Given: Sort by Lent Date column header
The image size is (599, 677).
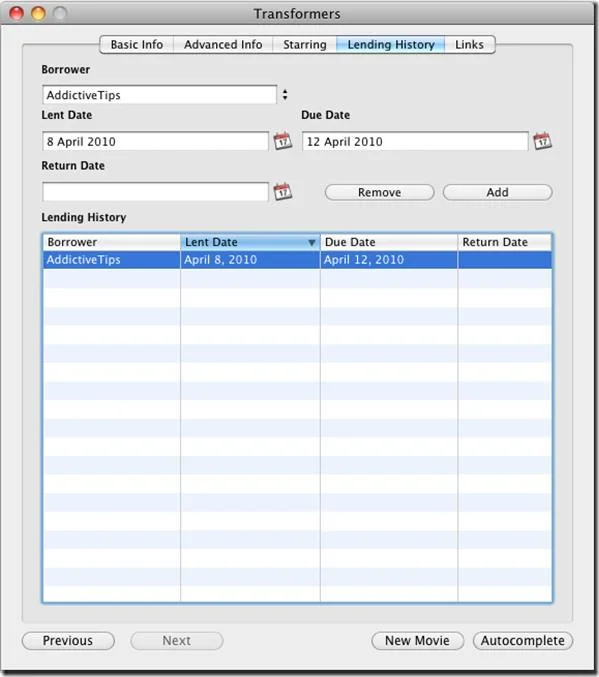Looking at the screenshot, I should pyautogui.click(x=250, y=242).
